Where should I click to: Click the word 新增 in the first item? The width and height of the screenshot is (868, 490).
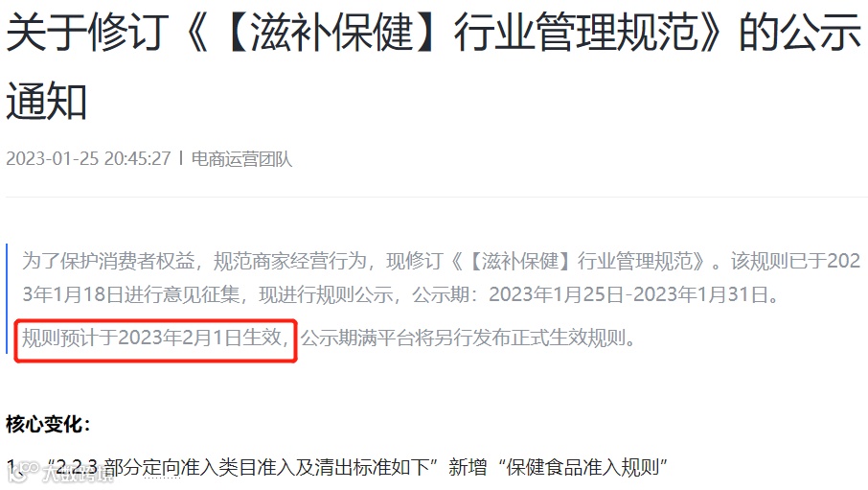point(468,467)
